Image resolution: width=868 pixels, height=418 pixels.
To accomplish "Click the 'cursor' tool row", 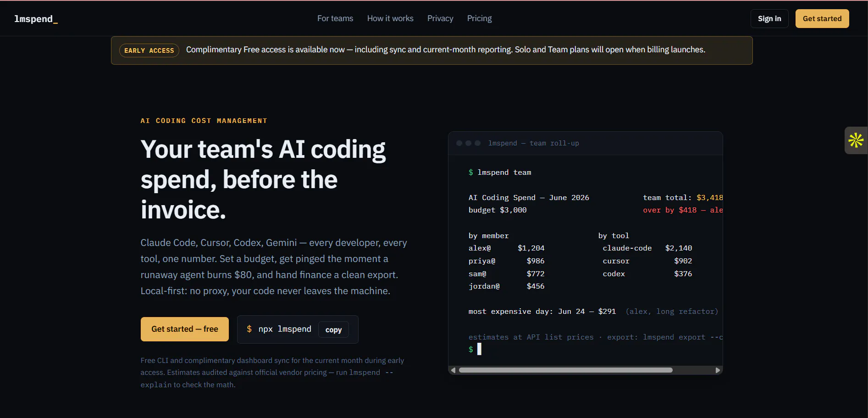I will pyautogui.click(x=647, y=261).
